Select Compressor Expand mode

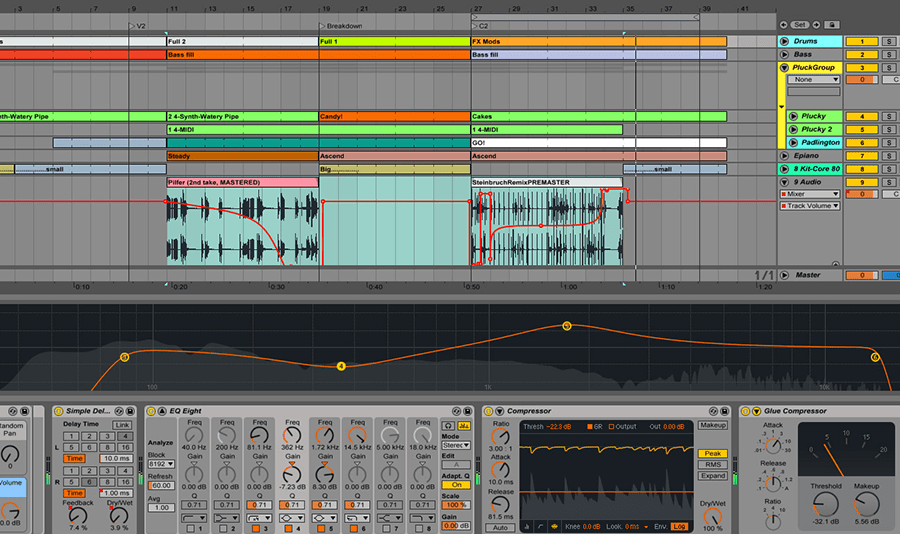(713, 476)
